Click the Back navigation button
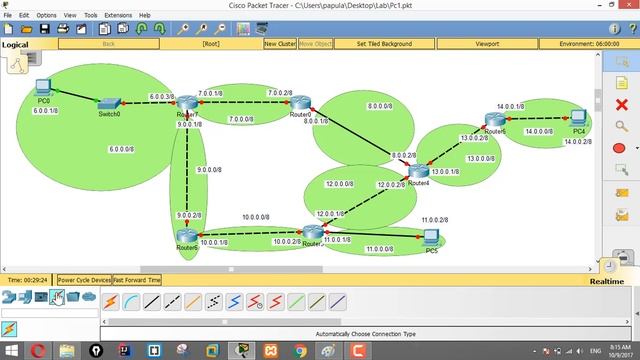This screenshot has width=640, height=360. pos(109,44)
